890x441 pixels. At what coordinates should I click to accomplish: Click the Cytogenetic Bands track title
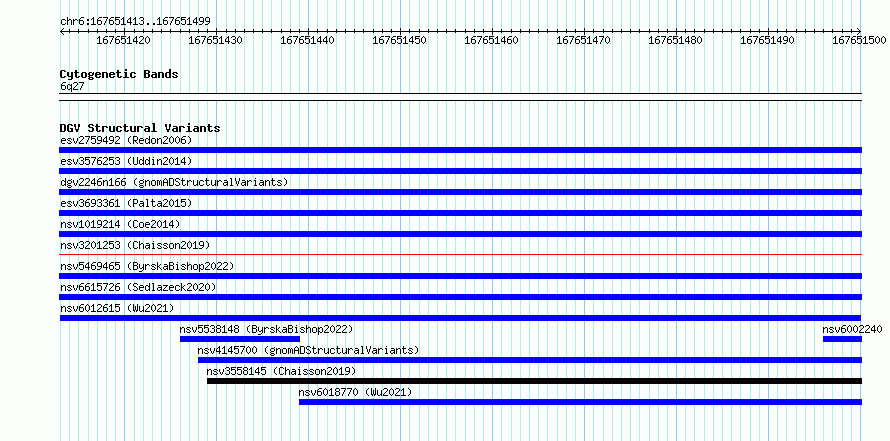coord(119,74)
